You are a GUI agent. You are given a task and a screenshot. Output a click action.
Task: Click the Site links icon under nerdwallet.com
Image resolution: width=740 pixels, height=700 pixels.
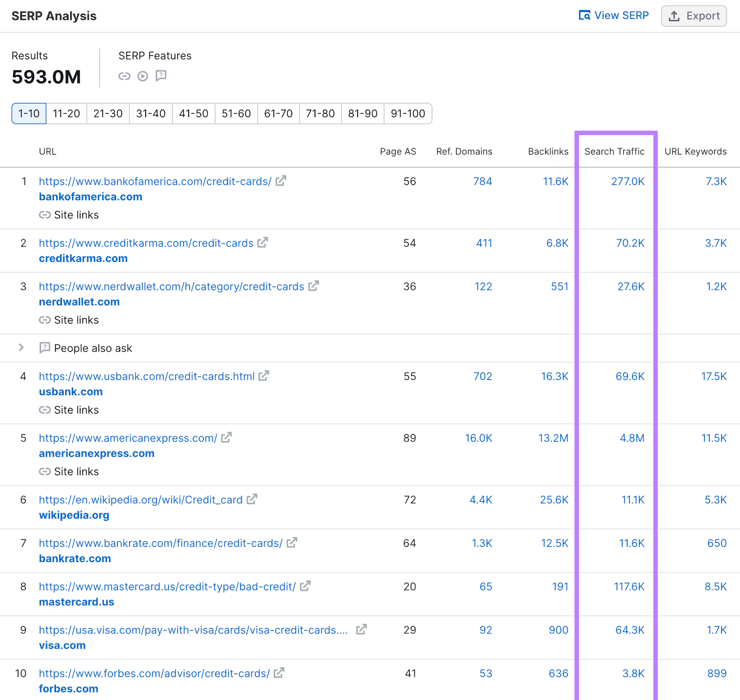point(45,320)
